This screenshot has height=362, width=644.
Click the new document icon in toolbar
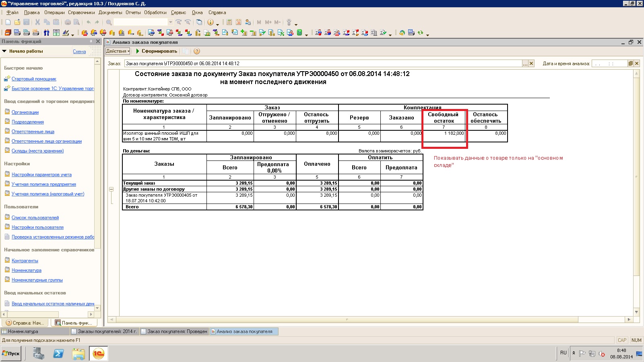tap(8, 22)
